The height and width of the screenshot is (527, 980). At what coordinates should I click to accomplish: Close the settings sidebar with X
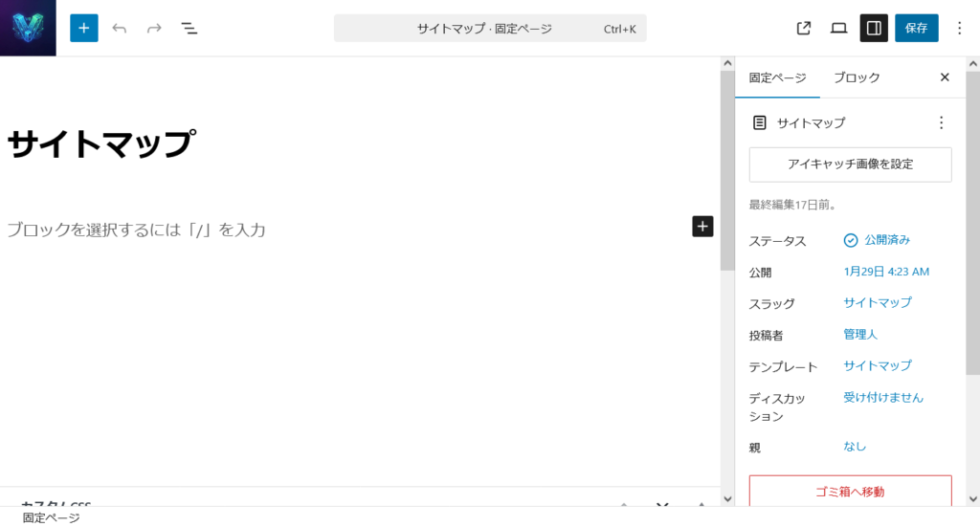pos(945,77)
